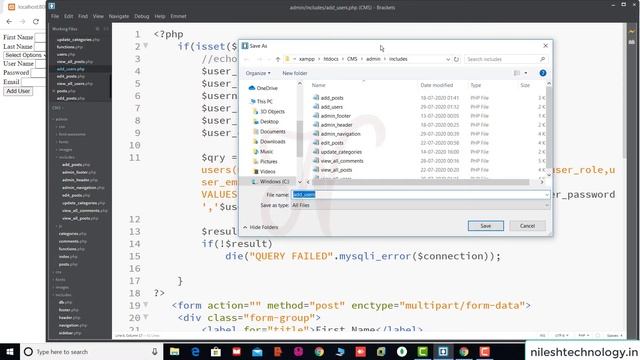Open Videos in navigation pane

pos(264,171)
